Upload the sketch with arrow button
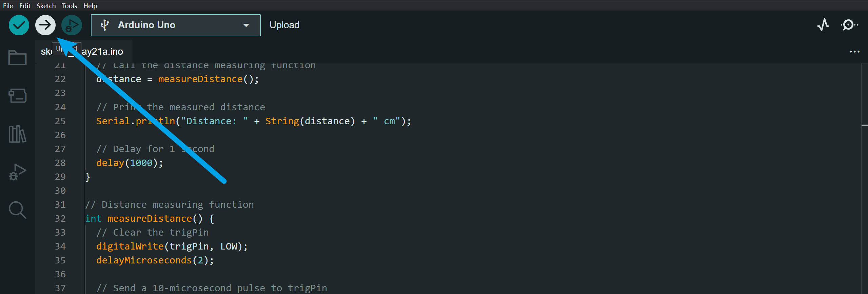868x294 pixels. [x=45, y=25]
